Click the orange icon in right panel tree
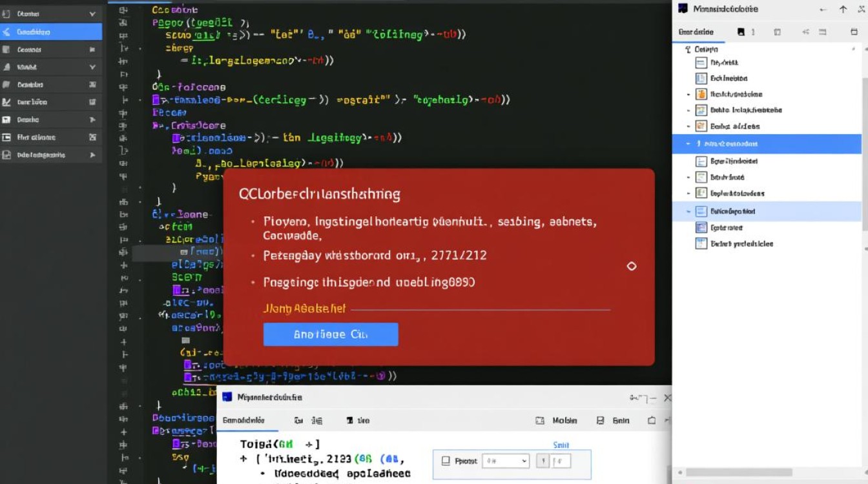Viewport: 868px width, 484px height. [701, 94]
